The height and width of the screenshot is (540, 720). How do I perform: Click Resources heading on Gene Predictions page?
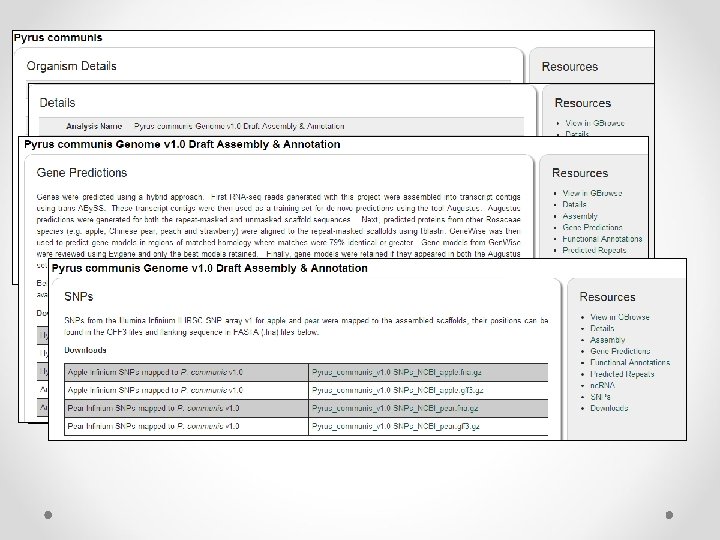[580, 173]
